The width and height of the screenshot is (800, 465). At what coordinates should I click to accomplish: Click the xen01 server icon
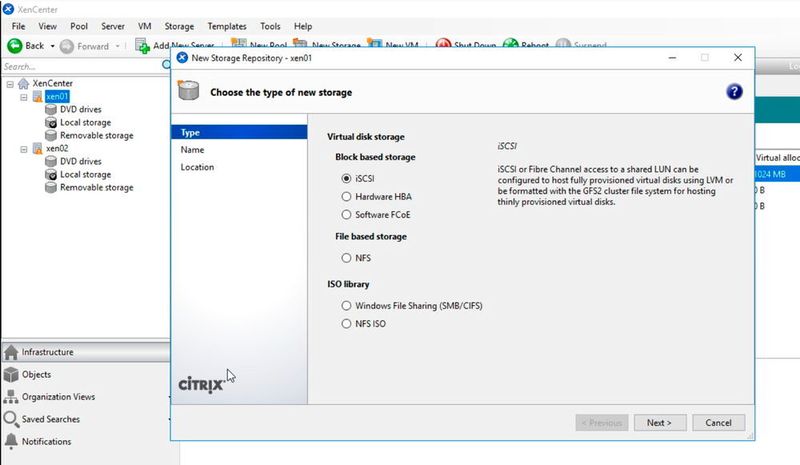click(38, 96)
